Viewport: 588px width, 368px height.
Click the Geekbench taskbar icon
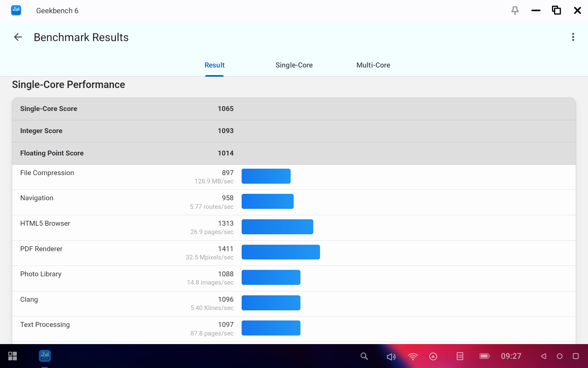[x=45, y=356]
